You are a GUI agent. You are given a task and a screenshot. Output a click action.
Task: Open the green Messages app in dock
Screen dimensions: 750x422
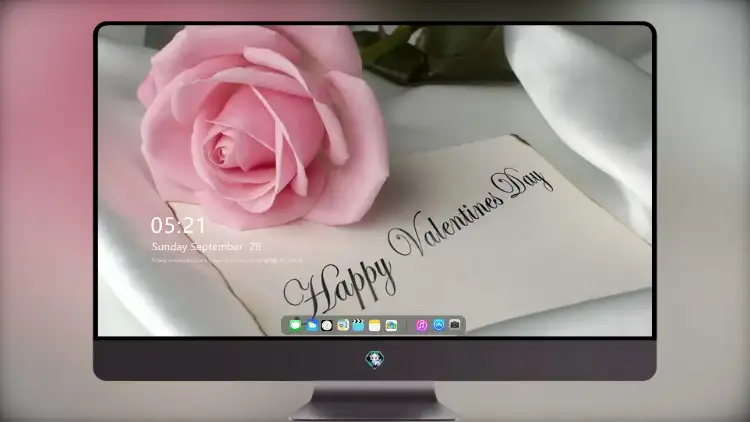(295, 325)
